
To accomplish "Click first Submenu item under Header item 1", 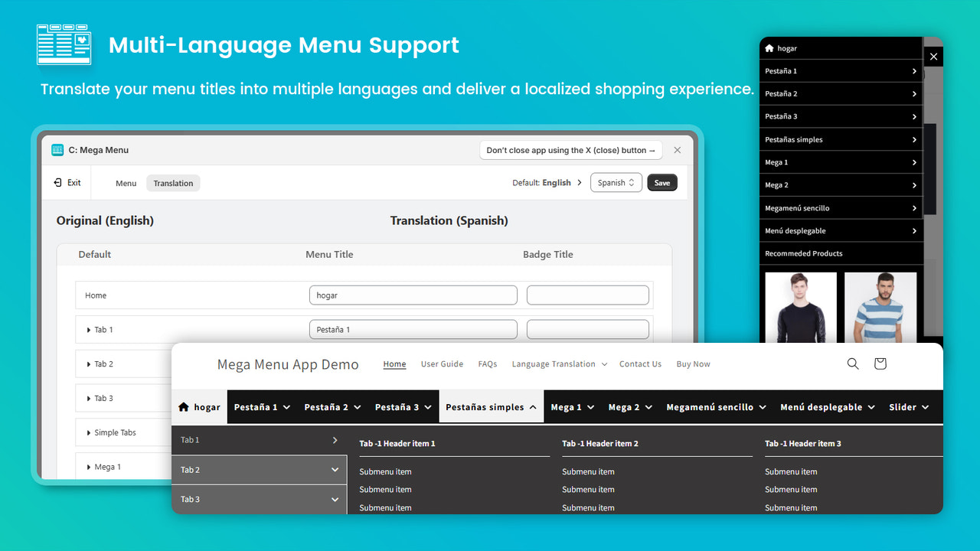I will click(x=385, y=472).
